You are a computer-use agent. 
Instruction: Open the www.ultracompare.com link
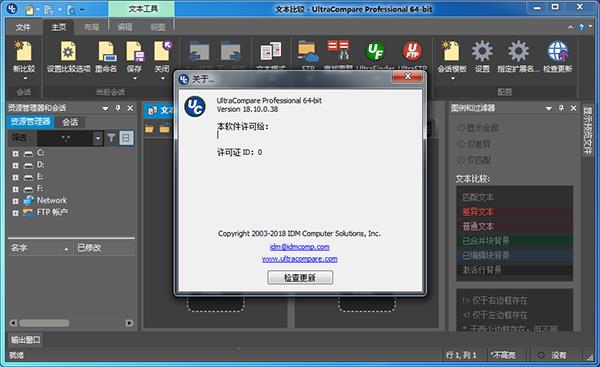tap(300, 259)
